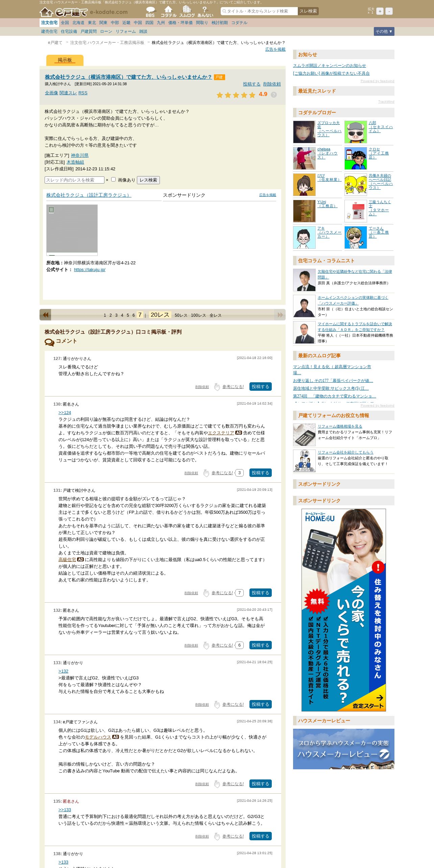Open the 木造軸組 method link

pos(75,162)
